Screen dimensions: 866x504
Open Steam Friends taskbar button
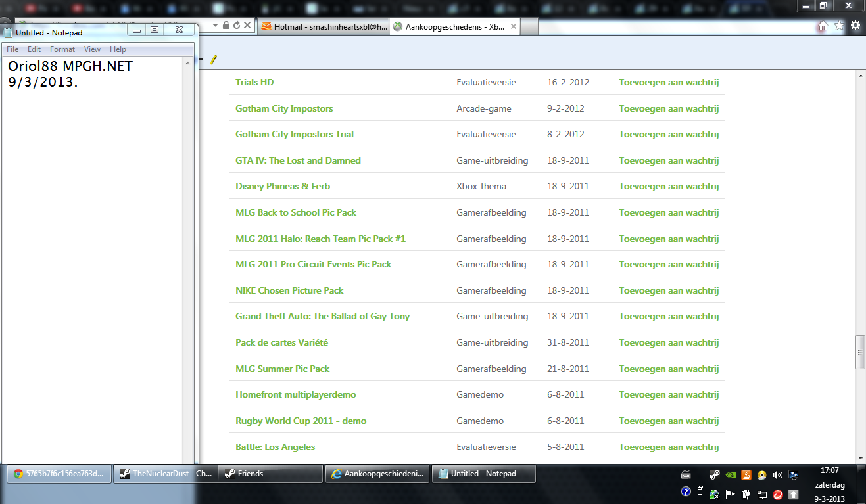(x=272, y=474)
